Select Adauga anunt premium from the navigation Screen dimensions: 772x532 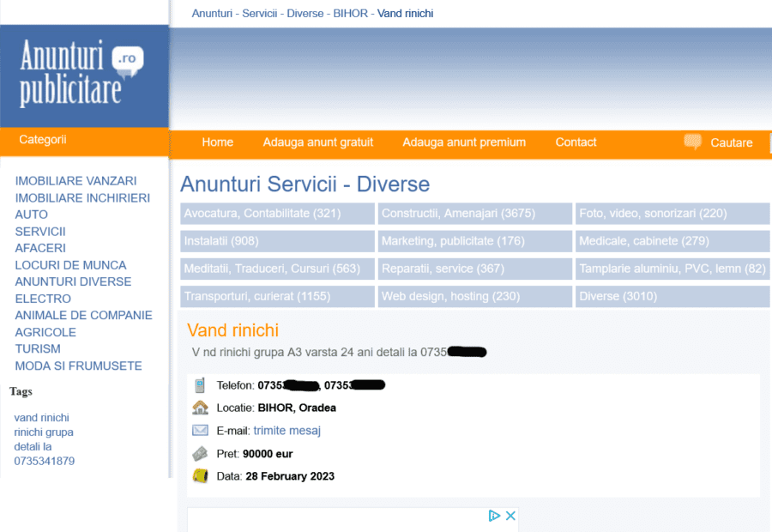[463, 142]
